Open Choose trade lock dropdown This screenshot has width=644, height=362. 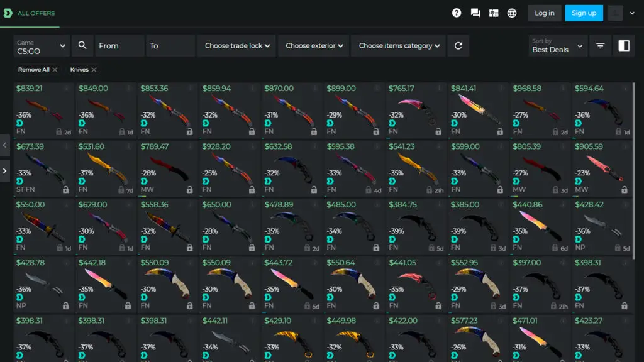237,45
